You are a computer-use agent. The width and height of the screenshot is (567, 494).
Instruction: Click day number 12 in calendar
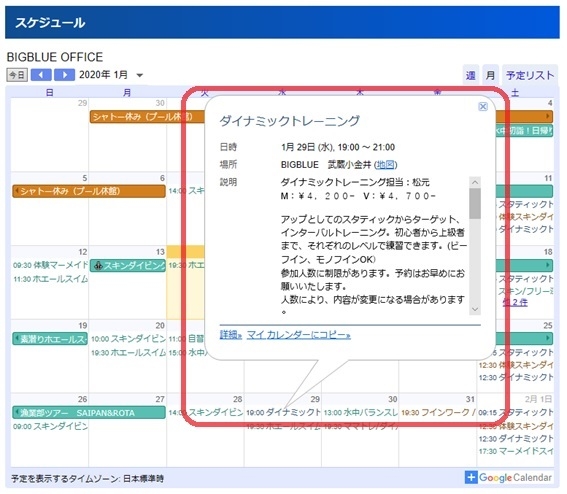[82, 252]
